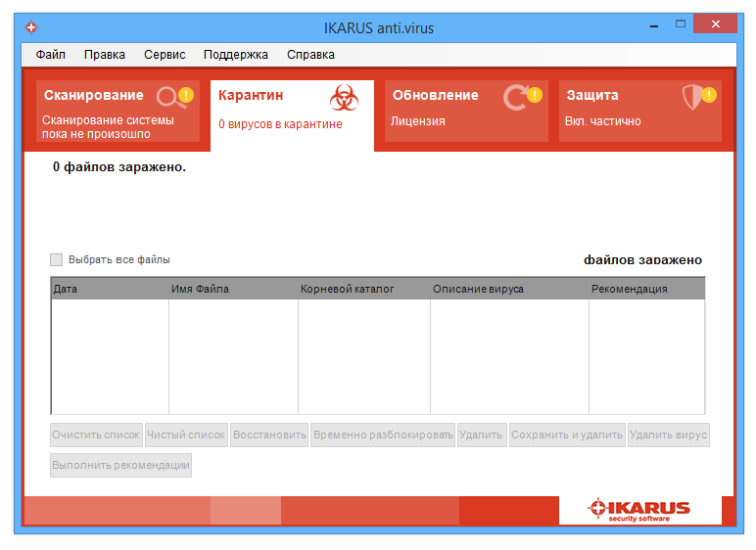Minimize the IKARUS anti.virus window
756x550 pixels.
[654, 25]
